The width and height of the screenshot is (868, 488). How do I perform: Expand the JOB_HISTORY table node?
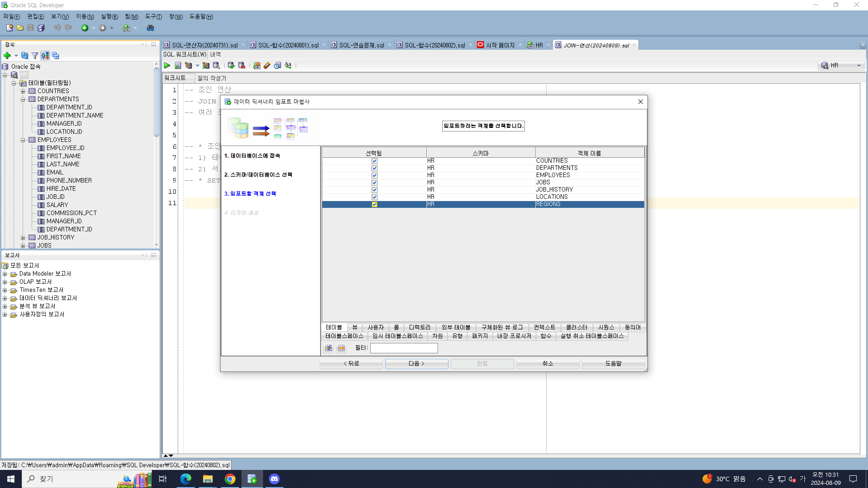(23, 238)
